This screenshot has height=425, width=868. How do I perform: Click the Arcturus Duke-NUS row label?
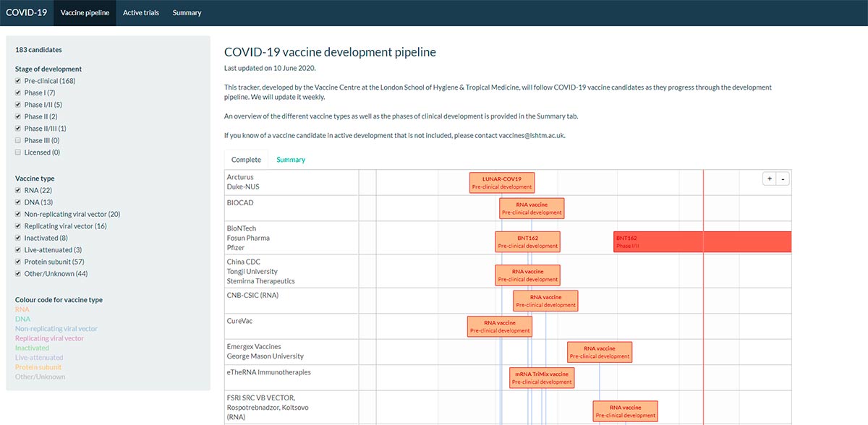click(x=243, y=181)
